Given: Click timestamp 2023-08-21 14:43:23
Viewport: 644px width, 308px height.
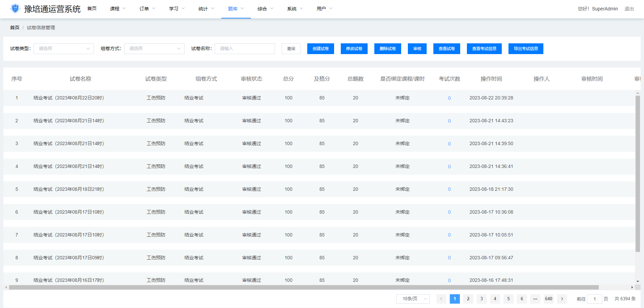Looking at the screenshot, I should click(x=491, y=121).
